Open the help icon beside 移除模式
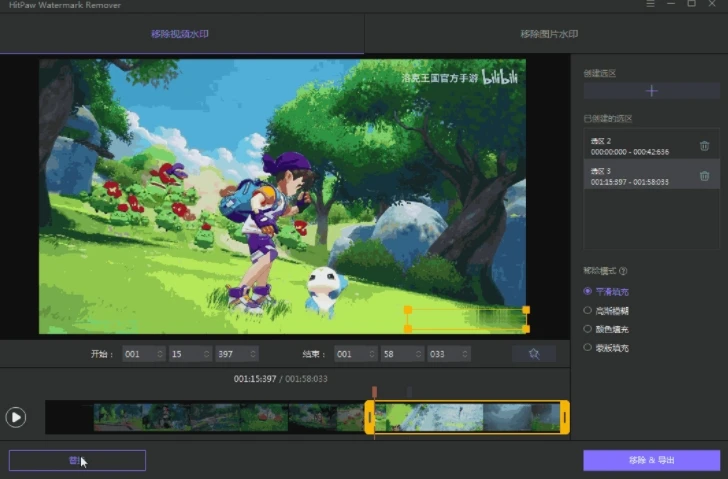 click(623, 271)
